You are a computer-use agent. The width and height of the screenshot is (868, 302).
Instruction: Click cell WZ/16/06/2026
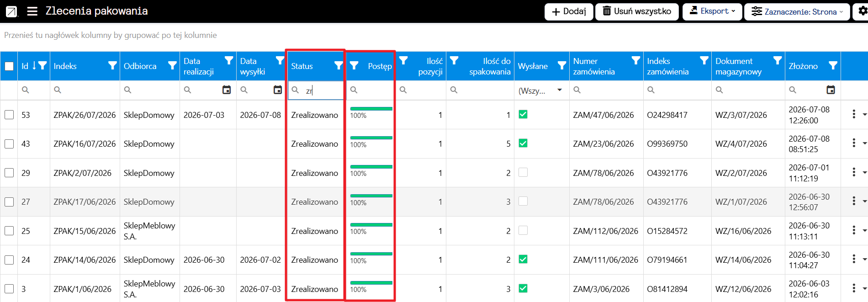[743, 231]
